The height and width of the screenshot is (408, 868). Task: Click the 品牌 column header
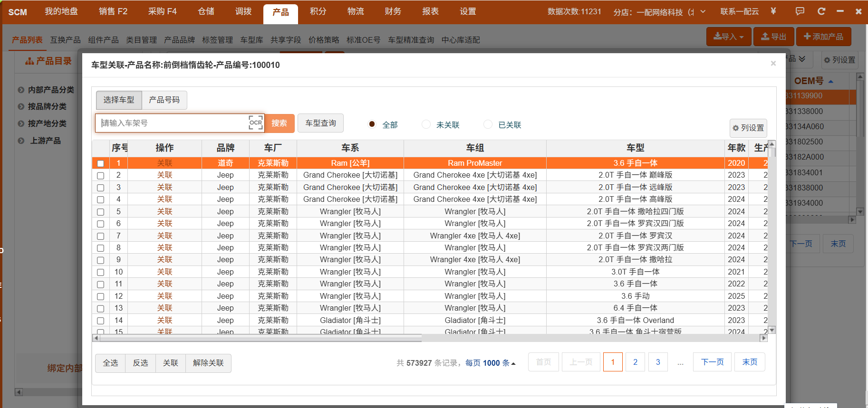pos(225,148)
